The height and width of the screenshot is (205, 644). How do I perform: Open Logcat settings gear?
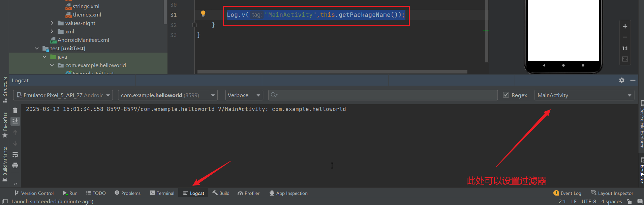click(x=622, y=80)
